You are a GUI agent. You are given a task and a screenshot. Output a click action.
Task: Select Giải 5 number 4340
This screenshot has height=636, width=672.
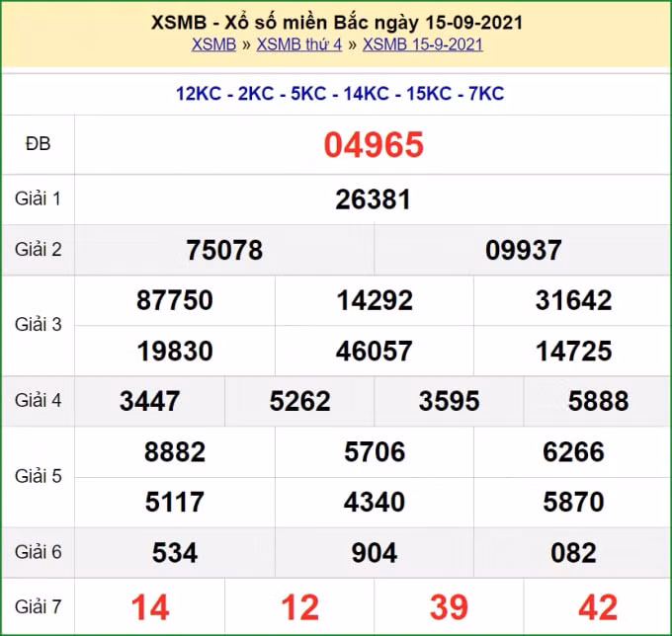click(x=375, y=502)
